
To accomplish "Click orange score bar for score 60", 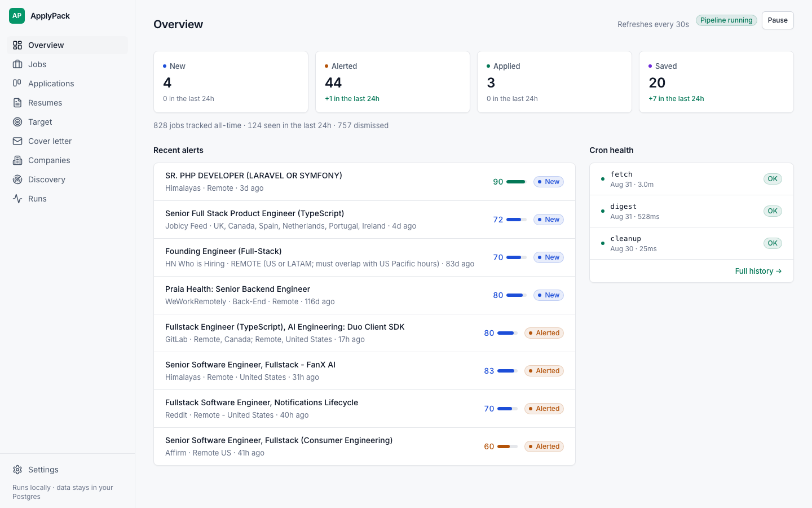I will click(x=507, y=446).
